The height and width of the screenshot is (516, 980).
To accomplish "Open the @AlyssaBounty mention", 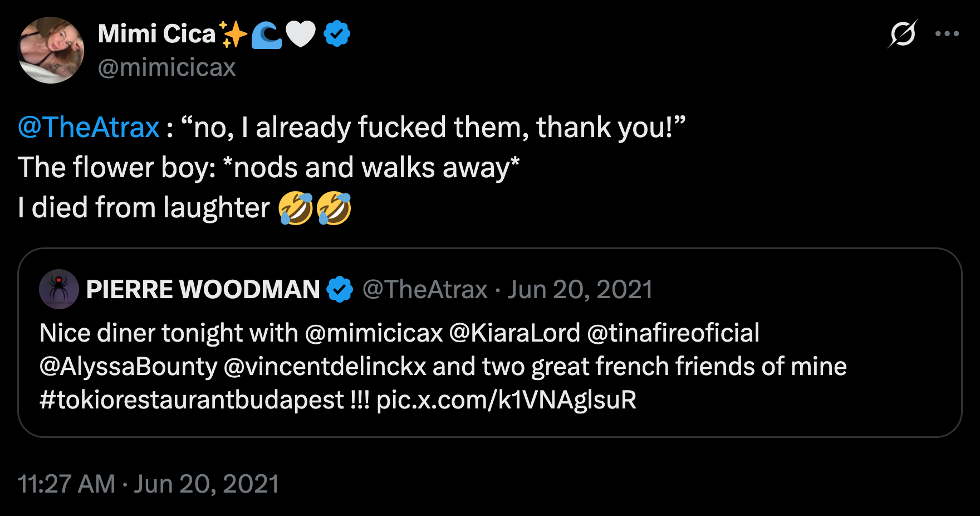I will click(x=128, y=367).
